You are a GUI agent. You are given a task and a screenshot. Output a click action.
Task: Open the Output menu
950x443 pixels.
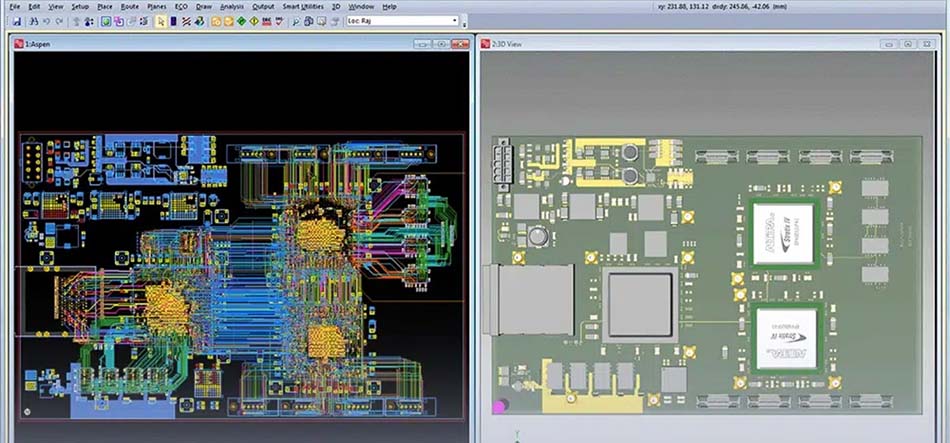(263, 7)
